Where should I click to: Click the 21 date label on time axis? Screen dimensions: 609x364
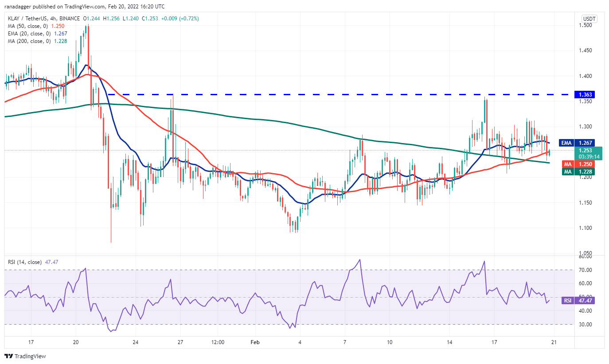pos(554,342)
